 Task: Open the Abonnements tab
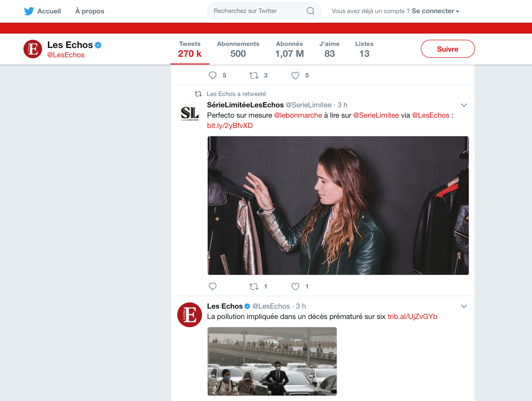238,49
